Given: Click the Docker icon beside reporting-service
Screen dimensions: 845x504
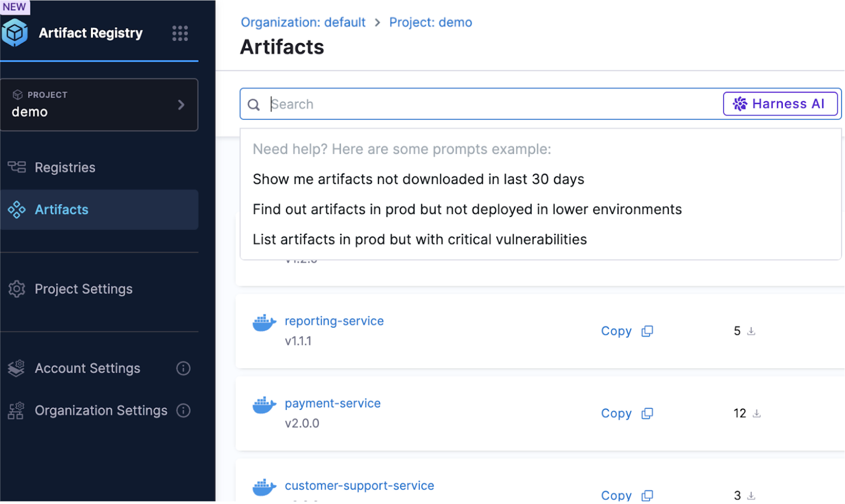Looking at the screenshot, I should (264, 323).
